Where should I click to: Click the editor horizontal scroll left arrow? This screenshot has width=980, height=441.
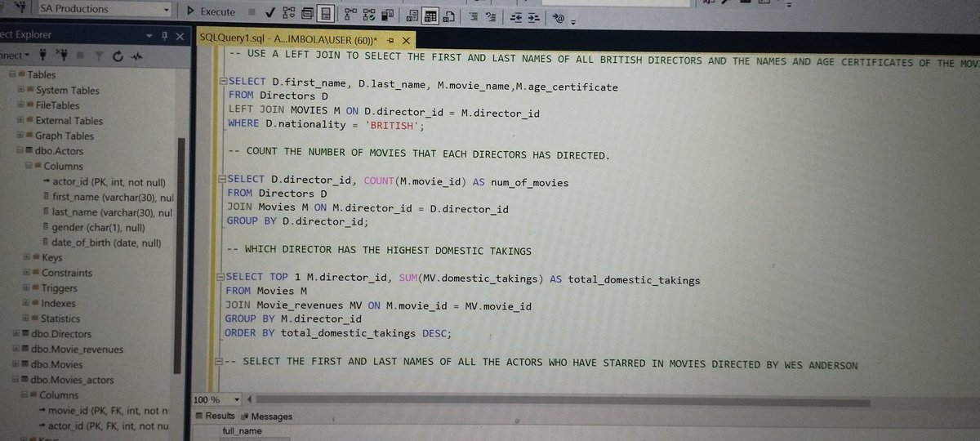click(249, 399)
